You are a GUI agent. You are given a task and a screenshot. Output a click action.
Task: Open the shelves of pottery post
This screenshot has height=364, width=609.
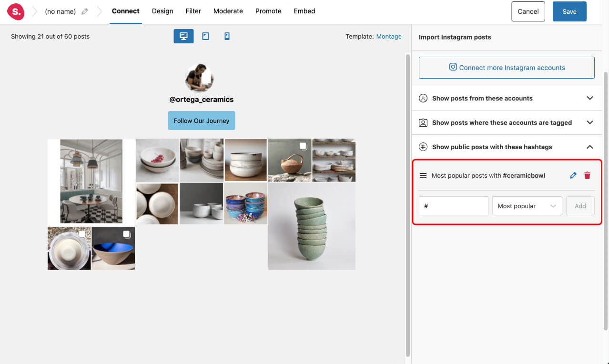334,160
